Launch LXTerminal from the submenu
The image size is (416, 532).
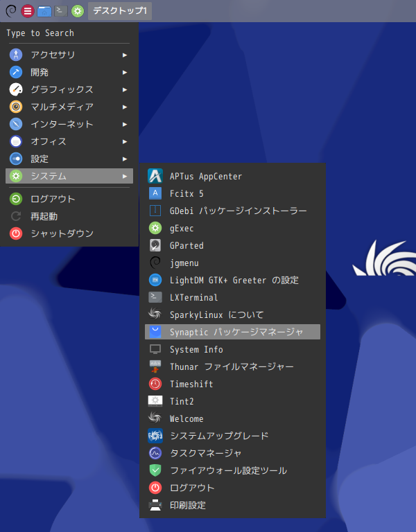point(233,297)
